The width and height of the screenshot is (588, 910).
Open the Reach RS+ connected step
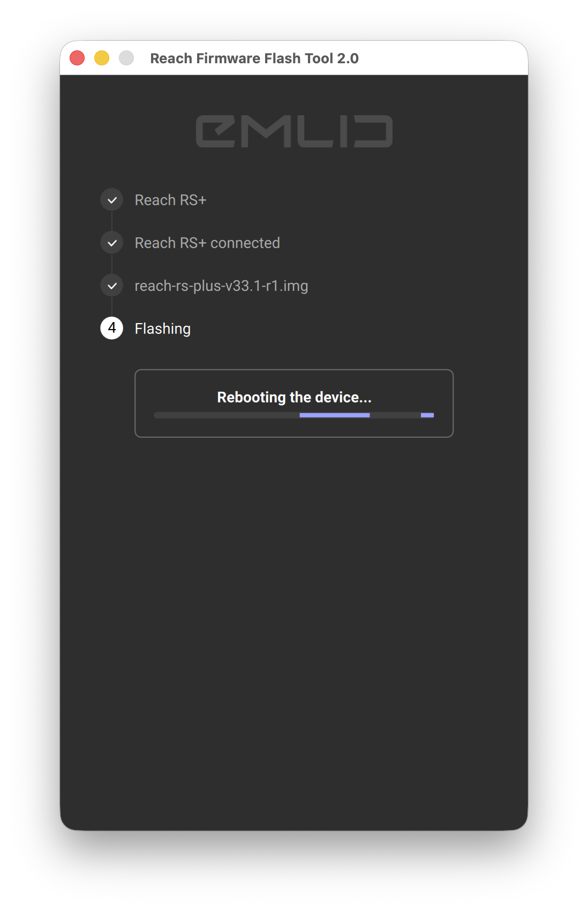pyautogui.click(x=207, y=243)
